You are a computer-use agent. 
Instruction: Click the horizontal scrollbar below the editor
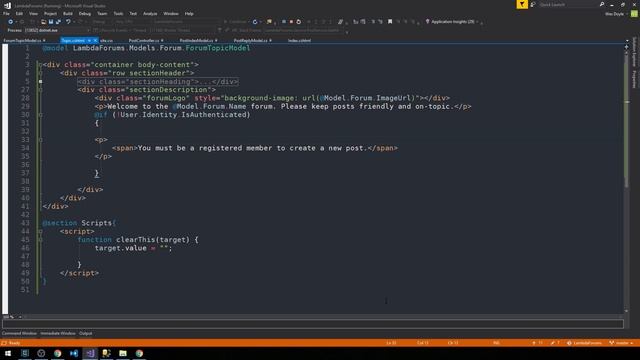(322, 316)
